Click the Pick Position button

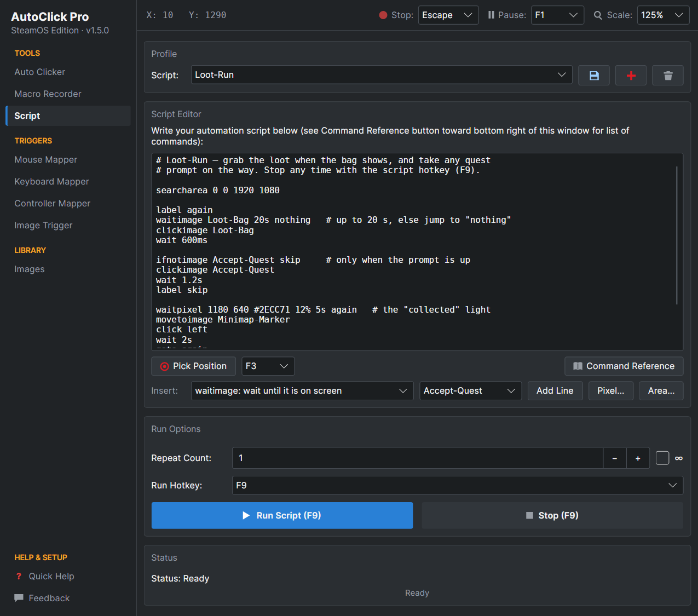click(x=193, y=366)
